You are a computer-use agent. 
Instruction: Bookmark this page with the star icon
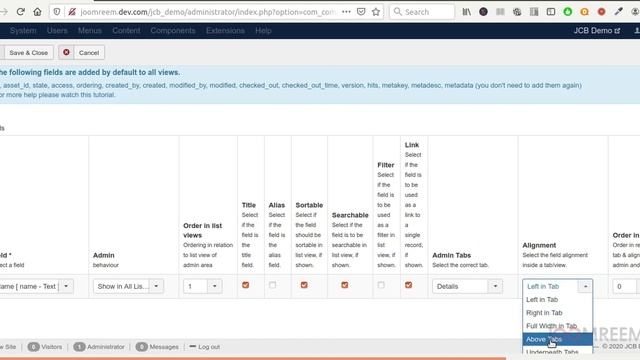click(x=376, y=12)
